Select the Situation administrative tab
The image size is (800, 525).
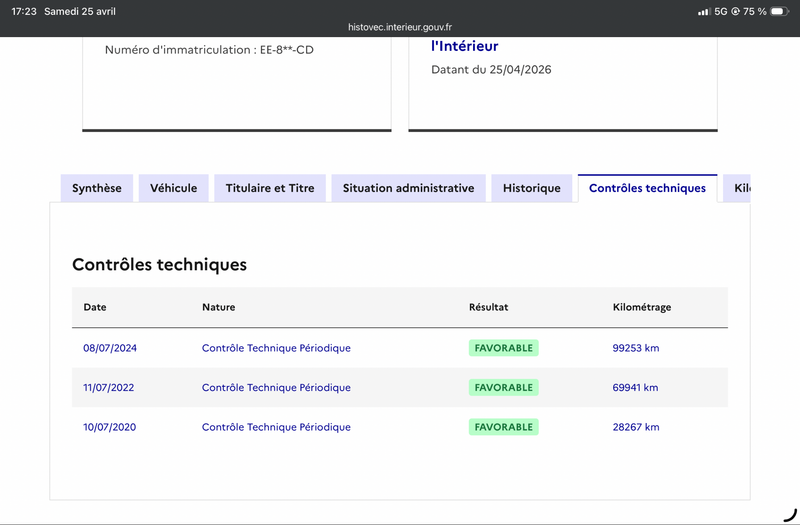point(408,188)
